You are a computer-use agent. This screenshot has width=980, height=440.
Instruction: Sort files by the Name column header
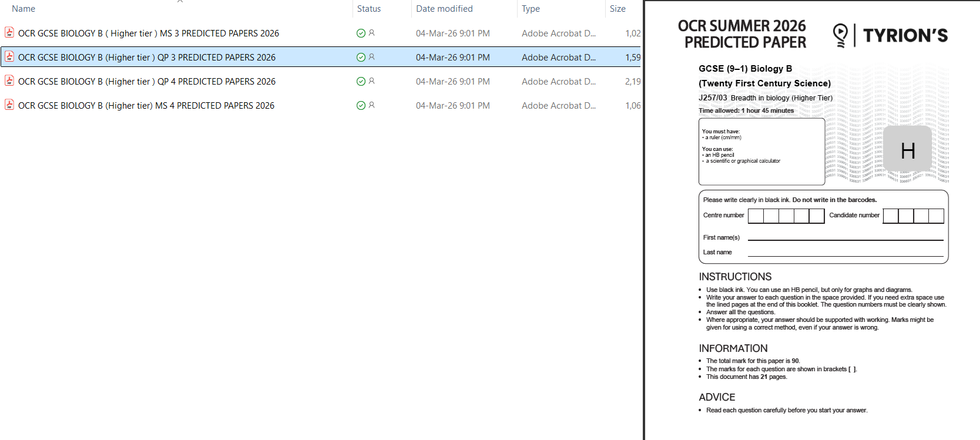click(x=24, y=9)
